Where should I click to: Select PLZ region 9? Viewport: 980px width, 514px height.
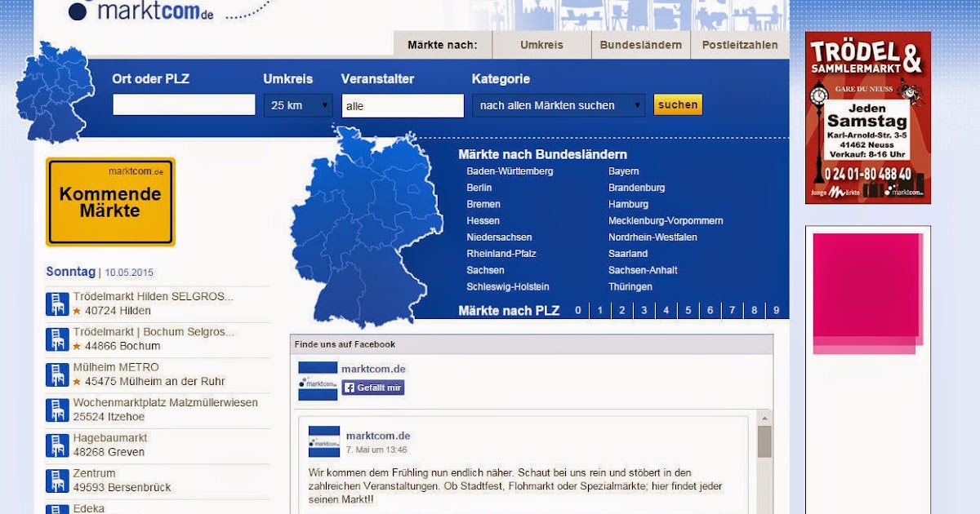[777, 310]
